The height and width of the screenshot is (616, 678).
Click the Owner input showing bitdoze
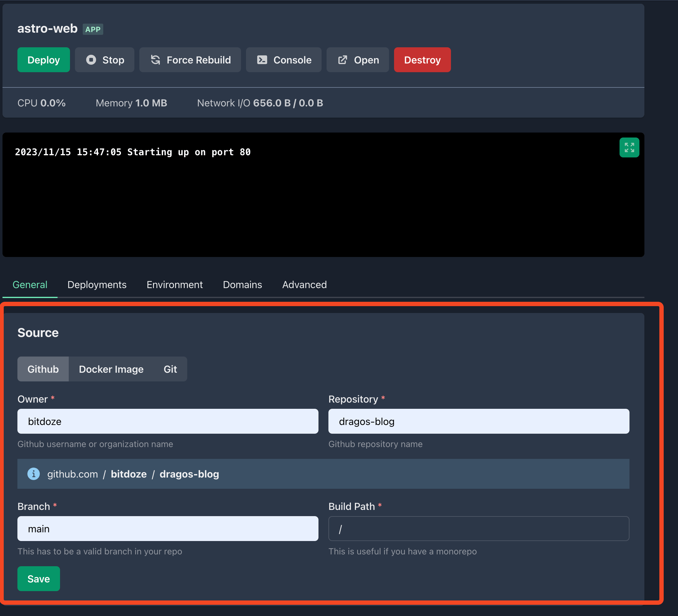[x=168, y=421]
